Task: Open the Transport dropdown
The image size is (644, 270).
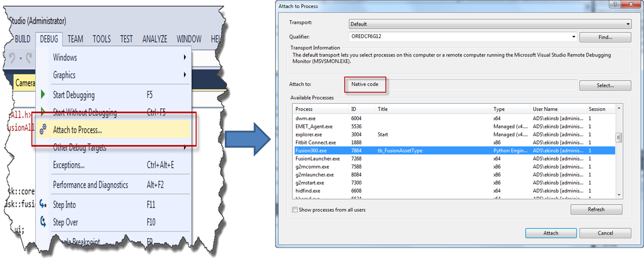Action: click(628, 24)
